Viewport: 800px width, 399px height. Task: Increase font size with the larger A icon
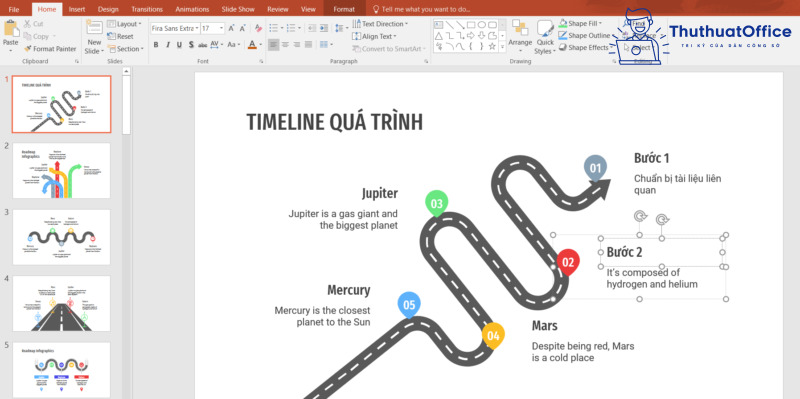[x=231, y=28]
